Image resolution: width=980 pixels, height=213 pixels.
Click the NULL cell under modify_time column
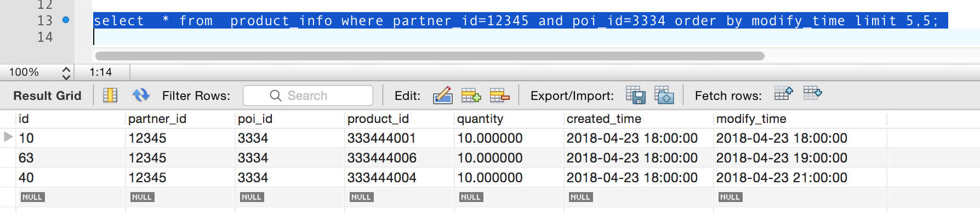pos(730,197)
